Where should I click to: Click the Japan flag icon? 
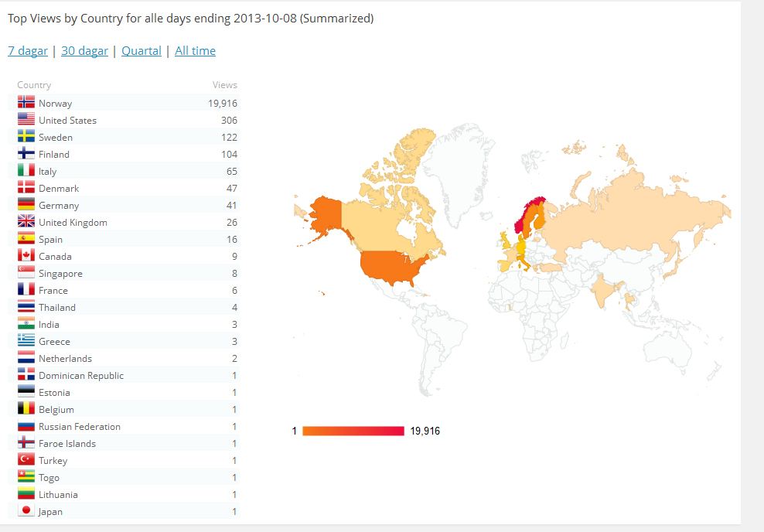26,510
